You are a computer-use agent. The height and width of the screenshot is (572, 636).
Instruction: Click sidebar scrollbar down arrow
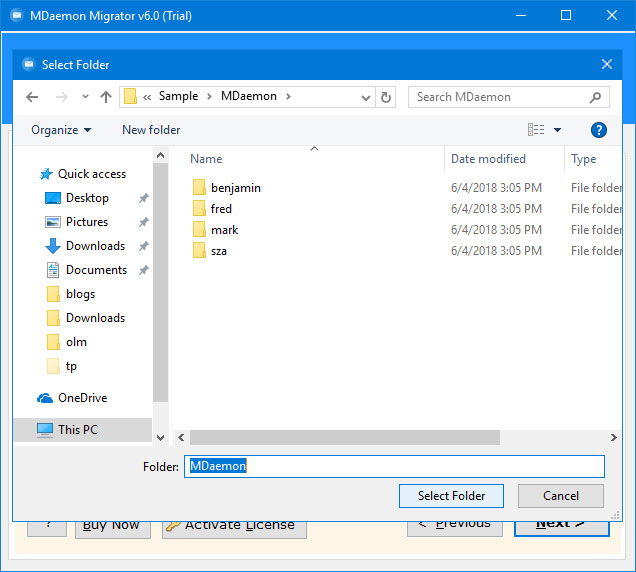(x=161, y=438)
